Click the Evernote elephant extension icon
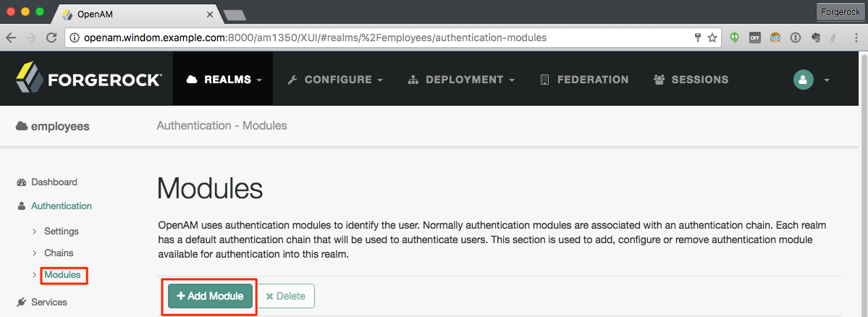 [815, 38]
